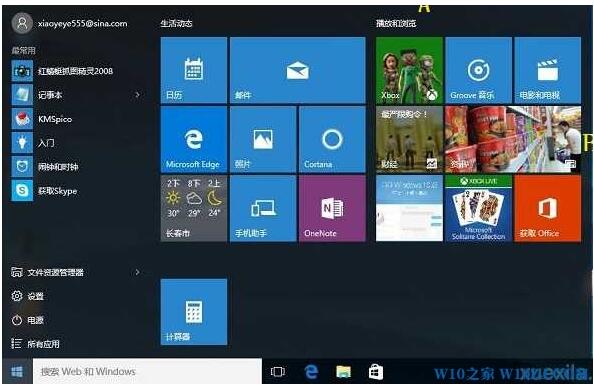This screenshot has height=387, width=594.
Task: Open the Calendar (日历) tile
Action: coord(194,70)
